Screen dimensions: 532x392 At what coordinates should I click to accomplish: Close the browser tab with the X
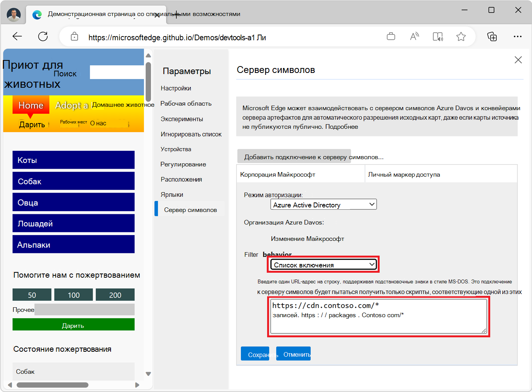coord(157,15)
